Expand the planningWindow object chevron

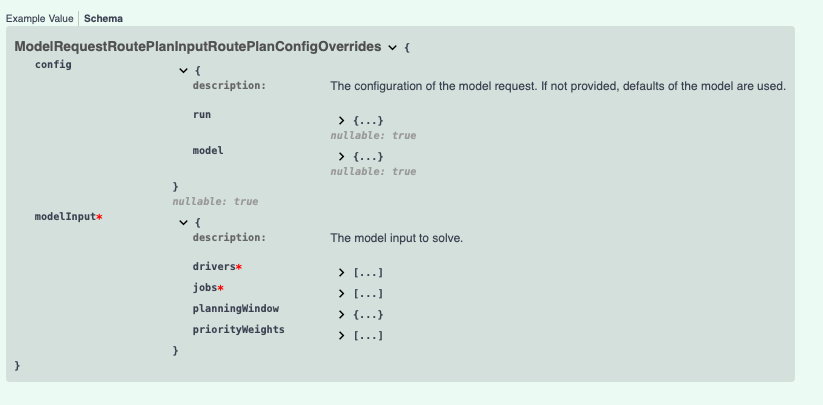pyautogui.click(x=342, y=315)
